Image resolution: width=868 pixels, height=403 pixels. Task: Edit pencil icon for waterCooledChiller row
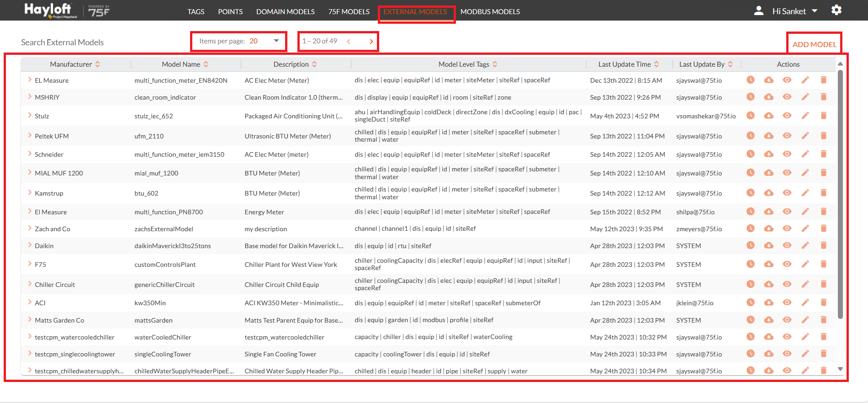[x=805, y=337]
